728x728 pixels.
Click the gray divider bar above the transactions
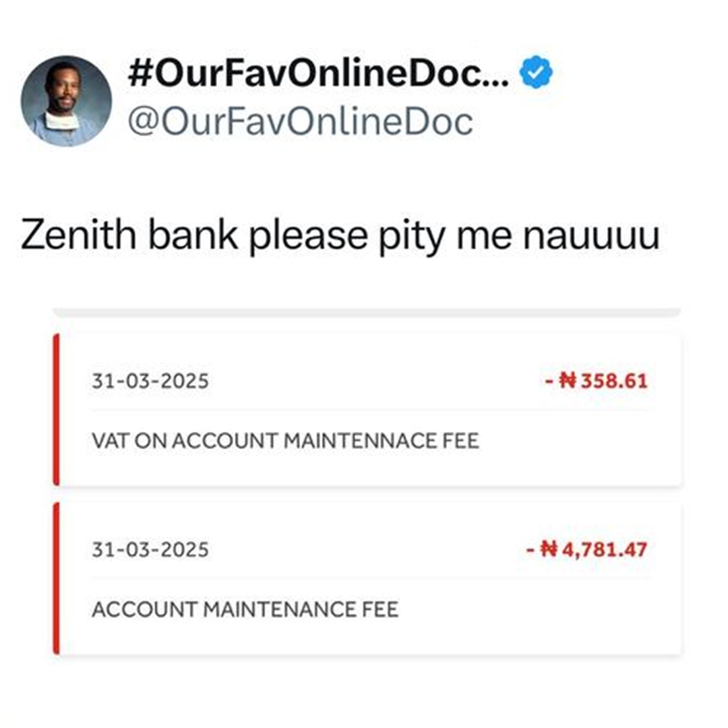(367, 312)
